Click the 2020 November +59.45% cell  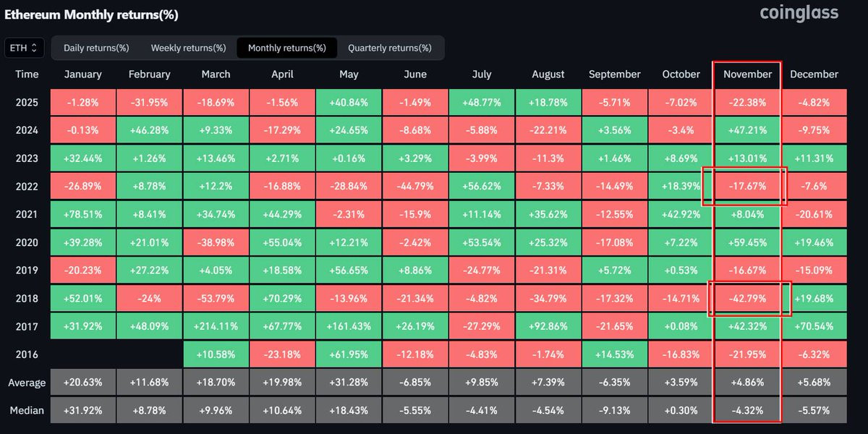coord(747,242)
